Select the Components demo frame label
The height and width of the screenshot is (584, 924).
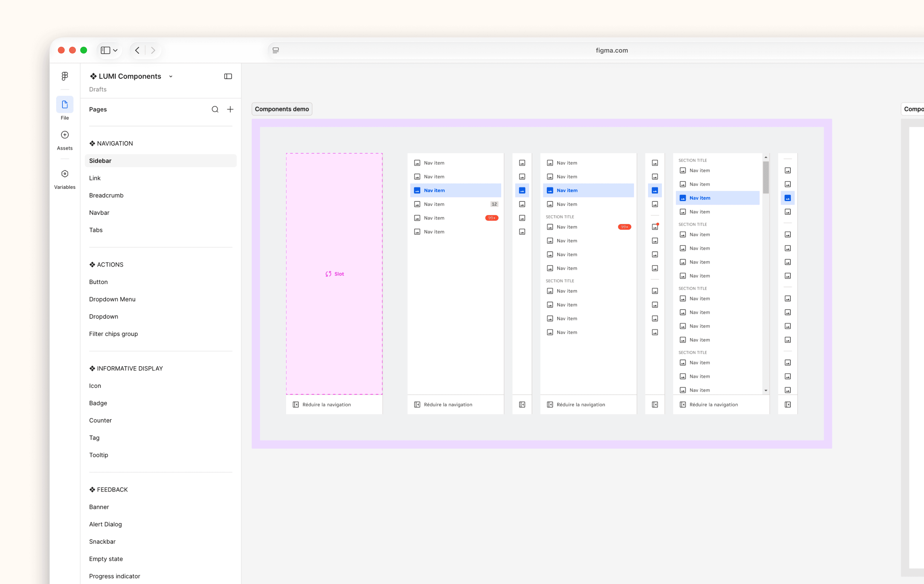click(282, 109)
